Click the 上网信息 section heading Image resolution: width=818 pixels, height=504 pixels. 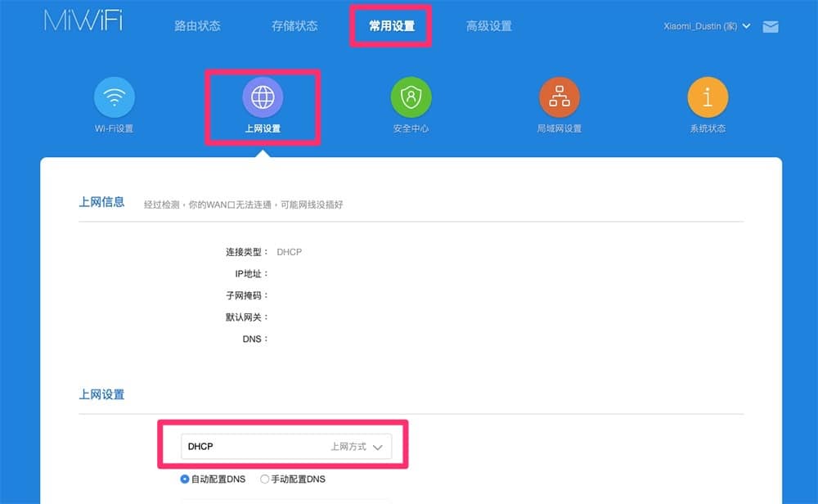tap(101, 202)
